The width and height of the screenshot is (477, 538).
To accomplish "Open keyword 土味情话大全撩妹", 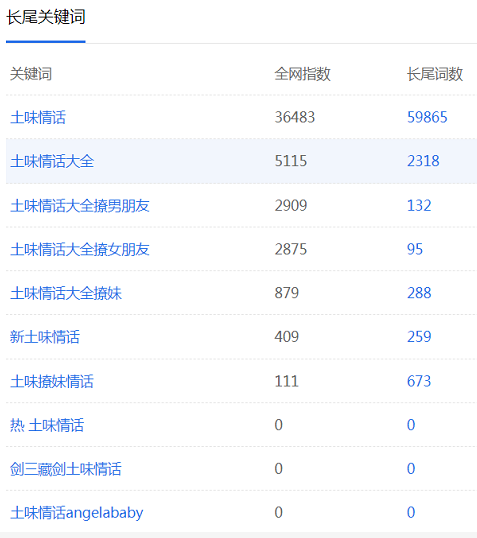I will click(x=66, y=293).
